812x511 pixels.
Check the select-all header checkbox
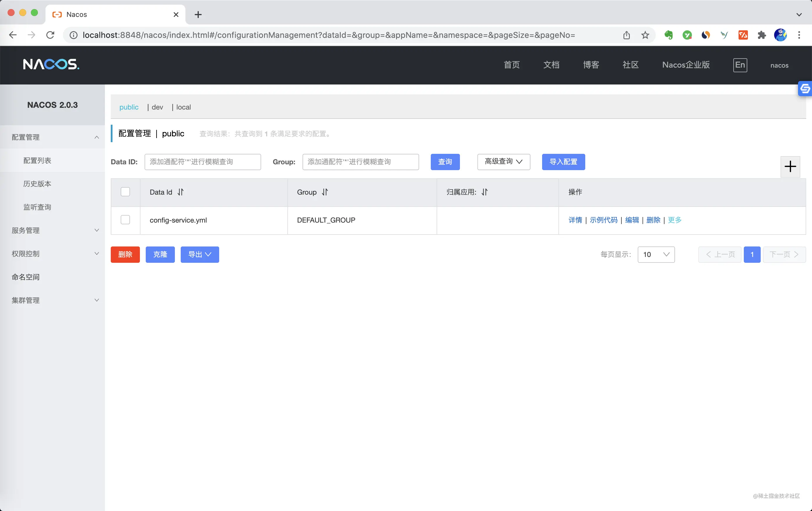tap(125, 192)
